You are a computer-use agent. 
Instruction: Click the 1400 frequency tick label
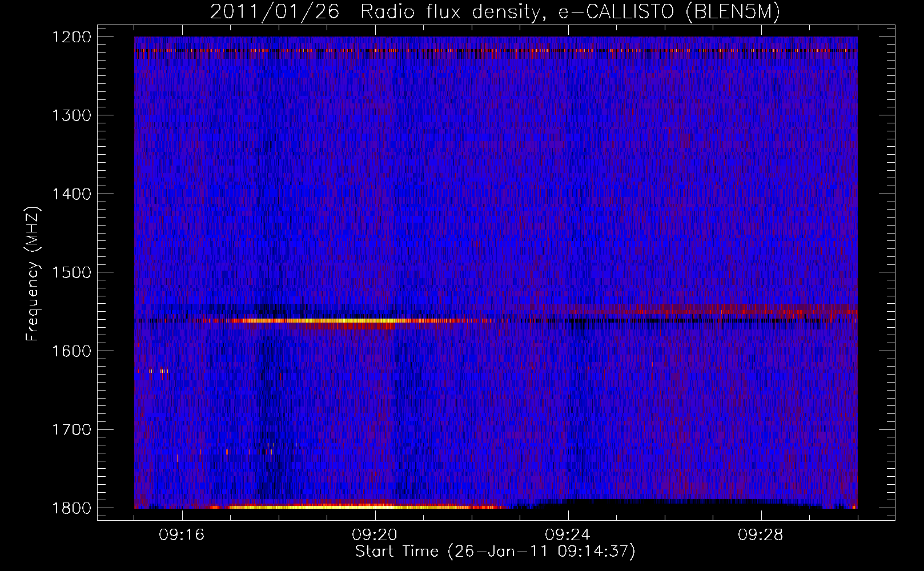click(x=71, y=194)
